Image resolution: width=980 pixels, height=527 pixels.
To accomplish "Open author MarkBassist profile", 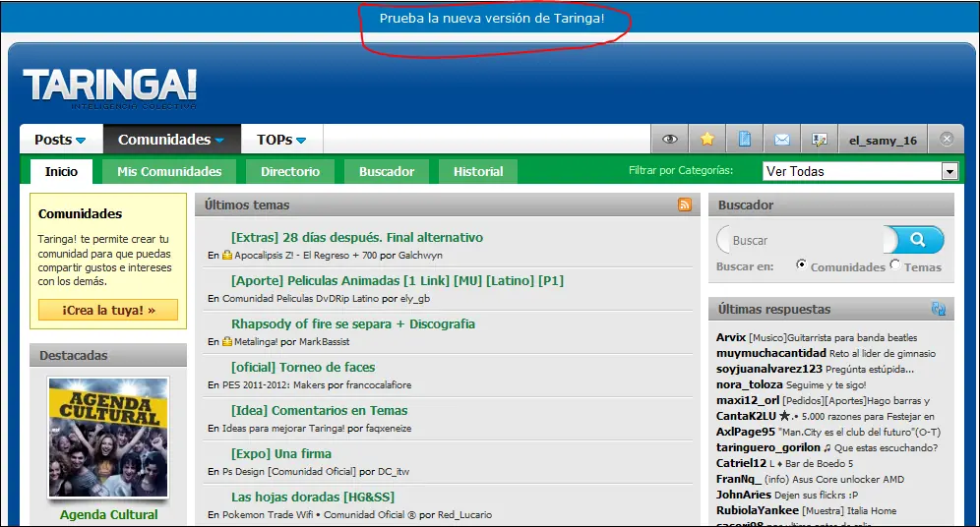I will [x=324, y=341].
